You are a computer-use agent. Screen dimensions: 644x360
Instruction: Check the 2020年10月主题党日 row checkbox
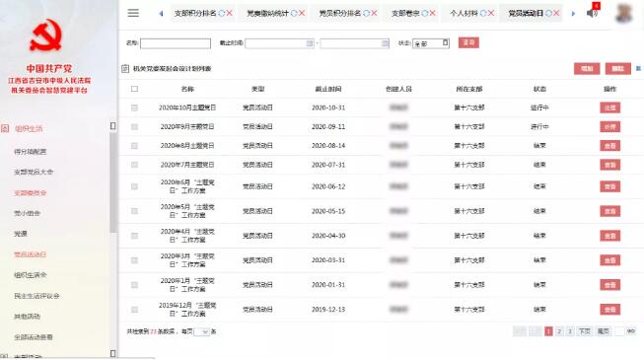click(x=134, y=108)
